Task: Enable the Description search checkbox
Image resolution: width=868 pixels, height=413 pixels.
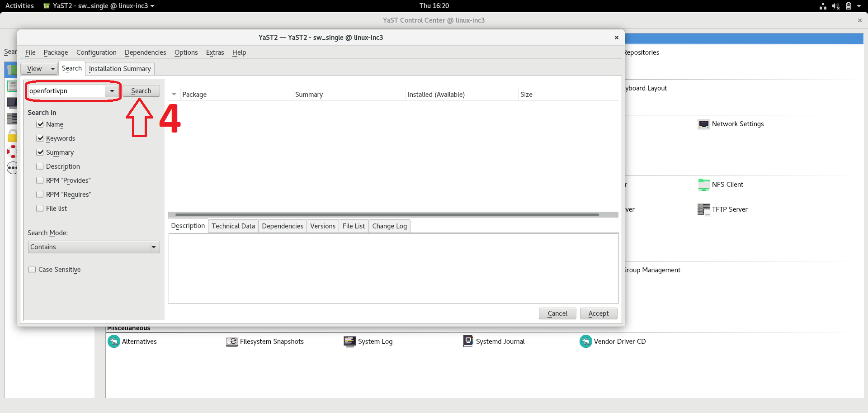Action: (x=40, y=166)
